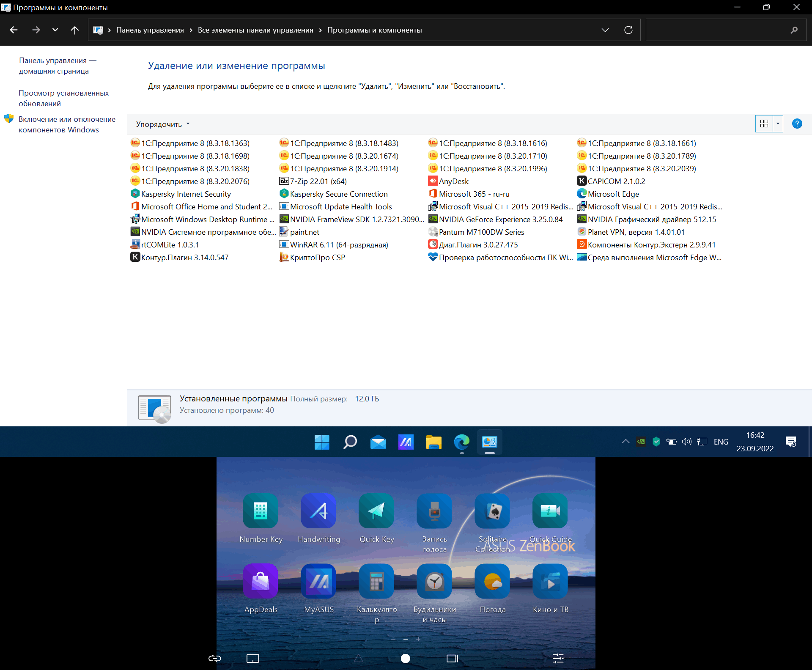
Task: Select Kaspersky Internet Security entry
Action: [181, 194]
